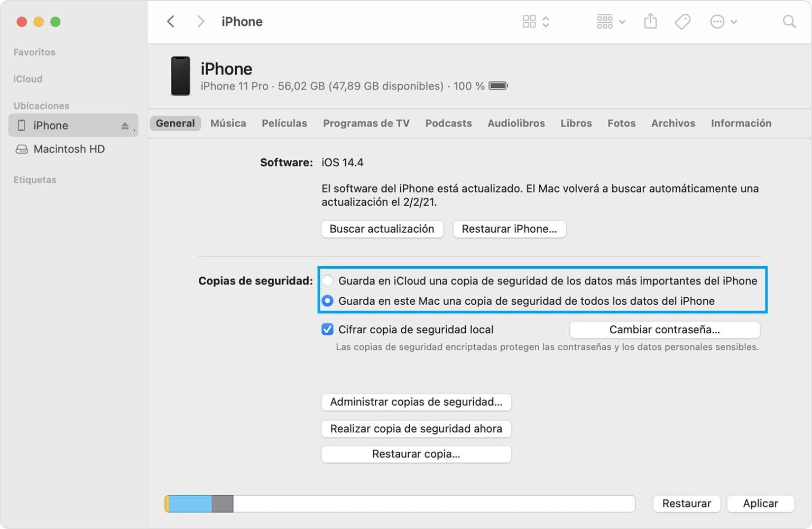Click the iPhone device image in the header

[x=180, y=76]
